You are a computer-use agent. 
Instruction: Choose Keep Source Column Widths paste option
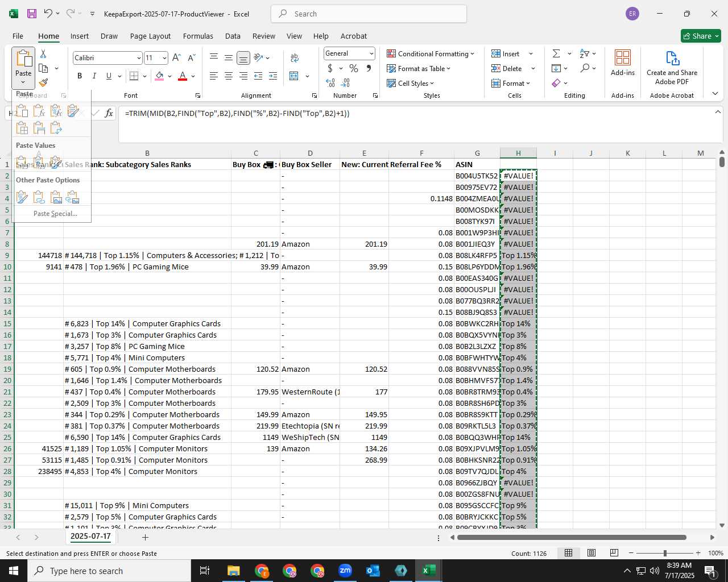coord(39,128)
